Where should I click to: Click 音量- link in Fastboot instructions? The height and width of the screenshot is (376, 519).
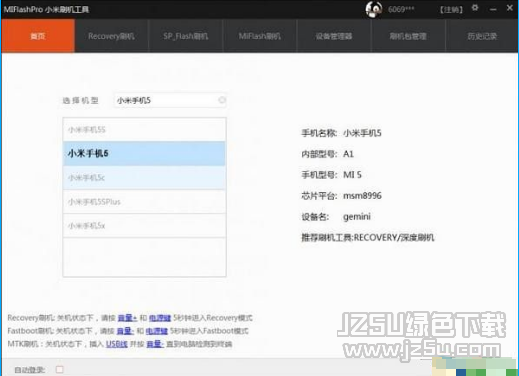[x=125, y=331]
